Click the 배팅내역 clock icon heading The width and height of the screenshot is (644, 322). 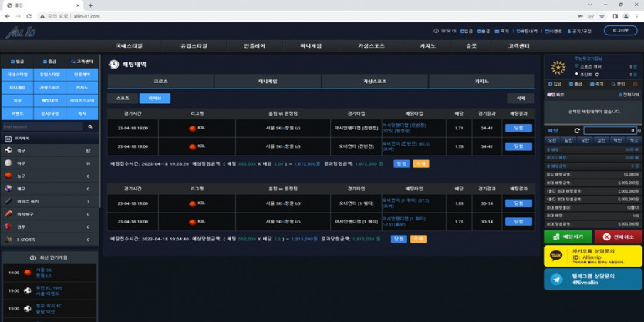click(113, 65)
